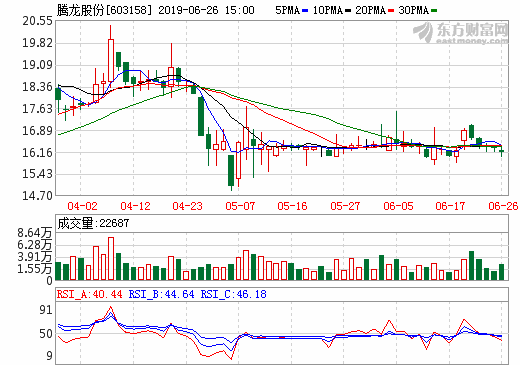The height and width of the screenshot is (365, 520).
Task: Select the 06-26 date label
Action: tap(503, 206)
